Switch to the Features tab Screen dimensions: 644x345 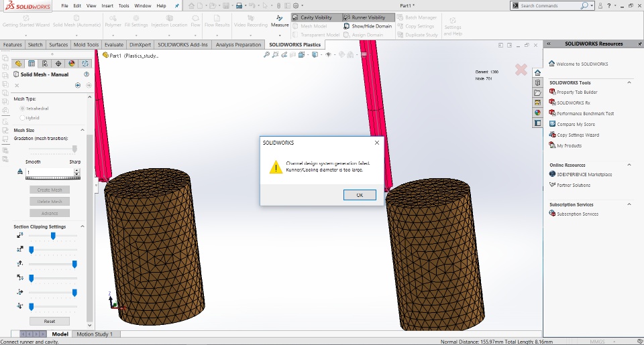[13, 45]
